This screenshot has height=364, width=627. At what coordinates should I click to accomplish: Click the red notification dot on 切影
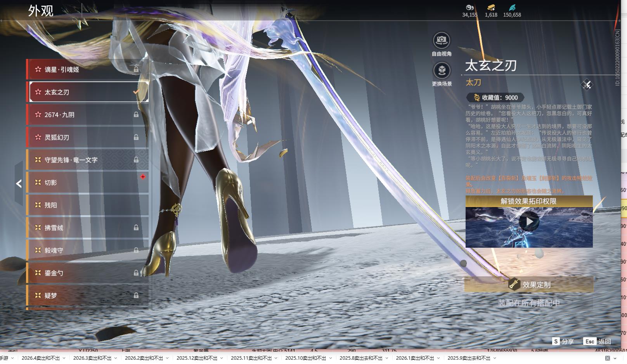coord(143,177)
